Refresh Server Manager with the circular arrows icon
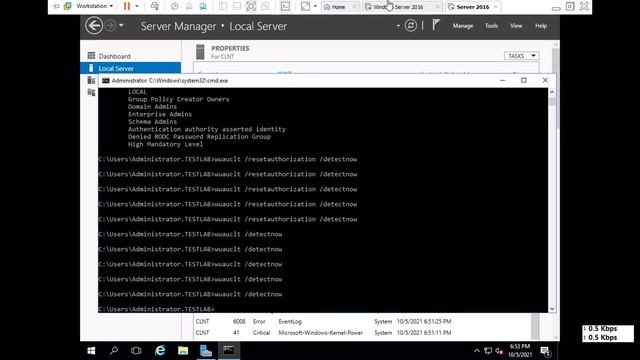The height and width of the screenshot is (360, 640). coord(411,26)
